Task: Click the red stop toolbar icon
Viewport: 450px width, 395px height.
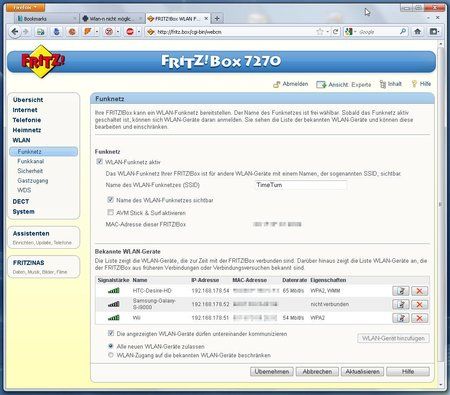Action: click(x=130, y=32)
